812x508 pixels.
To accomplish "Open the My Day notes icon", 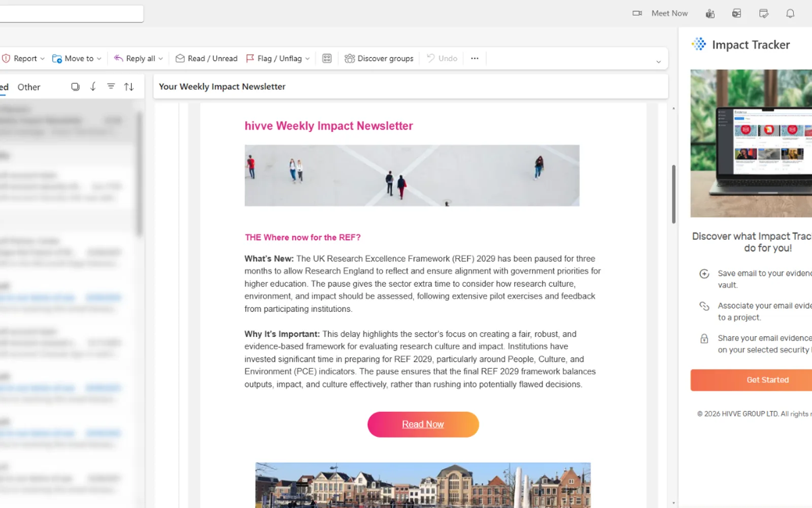I will pyautogui.click(x=763, y=14).
